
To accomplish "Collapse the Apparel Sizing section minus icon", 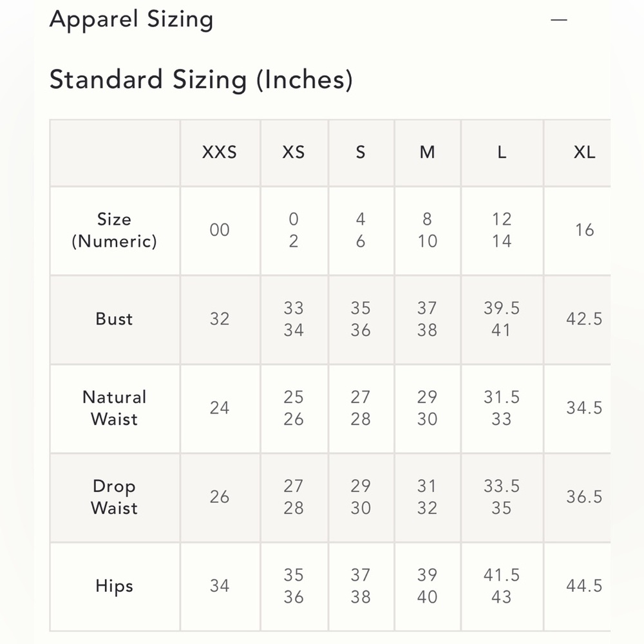I will pos(558,20).
